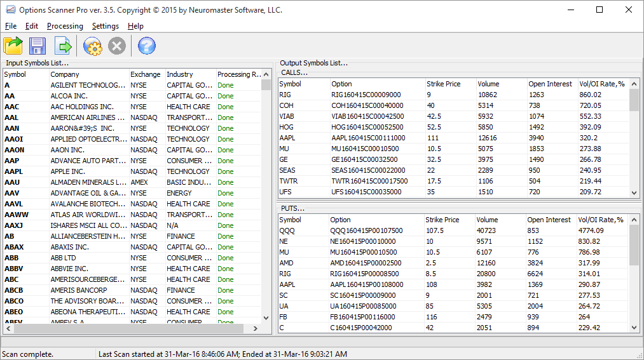Select the AAWW symbol row
This screenshot has height=360, width=644.
coord(132,215)
